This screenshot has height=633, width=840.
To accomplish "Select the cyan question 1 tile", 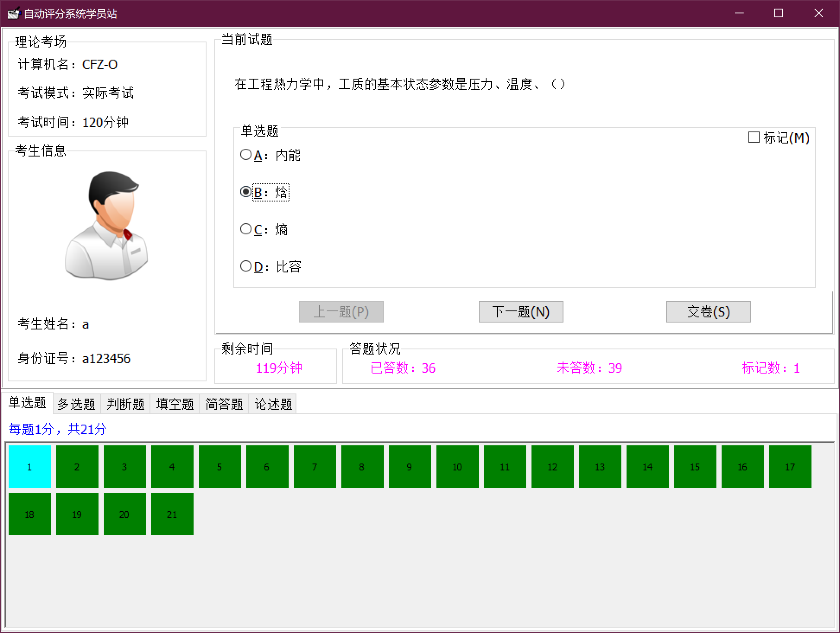I will 30,467.
